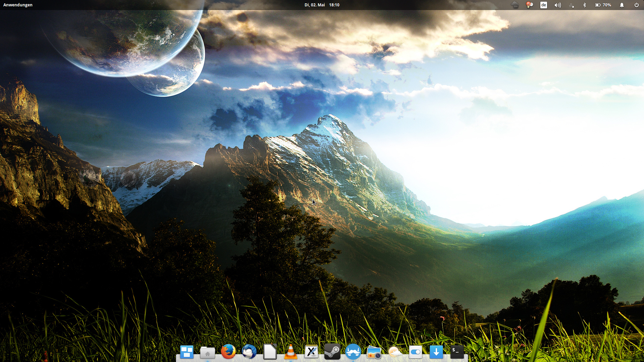Click the cloud sync indicator in panel

[515, 5]
